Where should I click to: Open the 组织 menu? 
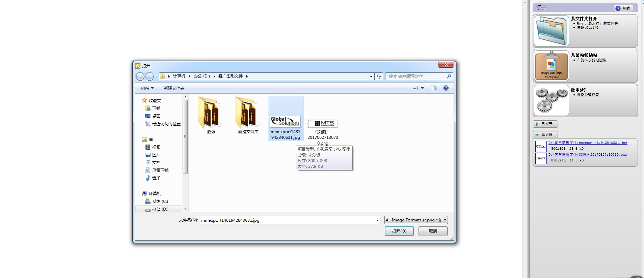point(147,88)
